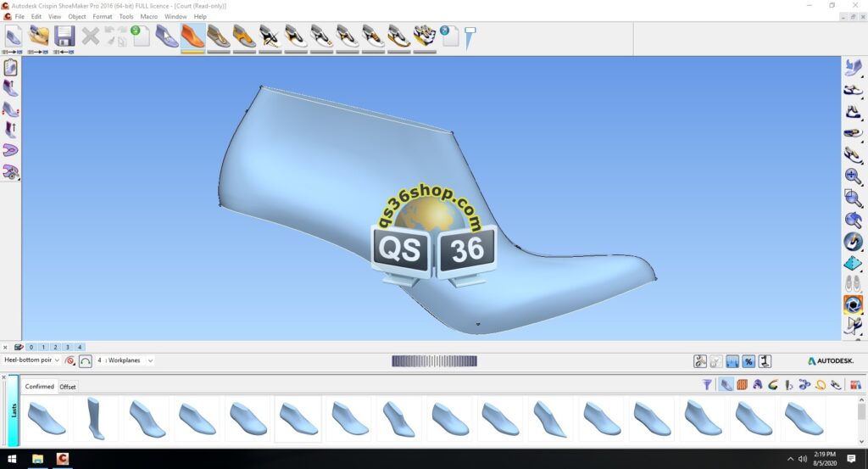Switch to the Offset tab
868x469 pixels.
pos(68,387)
